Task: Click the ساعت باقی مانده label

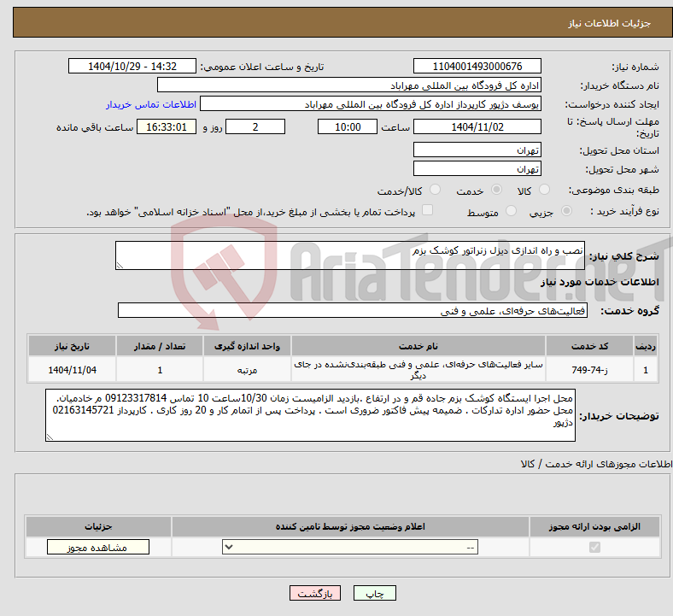Action: [x=95, y=127]
